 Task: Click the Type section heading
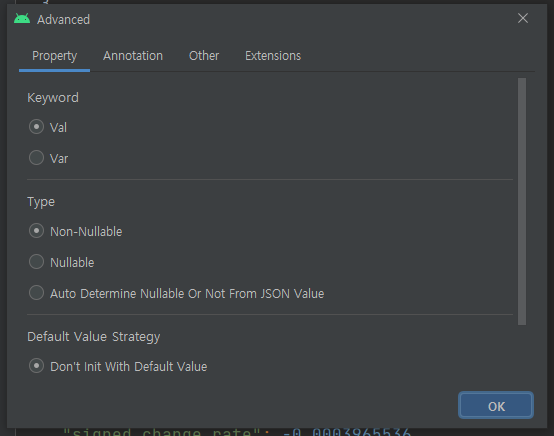click(41, 202)
